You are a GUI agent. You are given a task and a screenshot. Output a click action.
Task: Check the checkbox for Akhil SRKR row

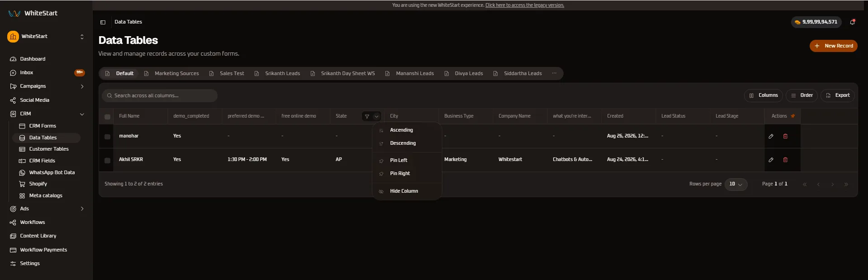(x=107, y=160)
